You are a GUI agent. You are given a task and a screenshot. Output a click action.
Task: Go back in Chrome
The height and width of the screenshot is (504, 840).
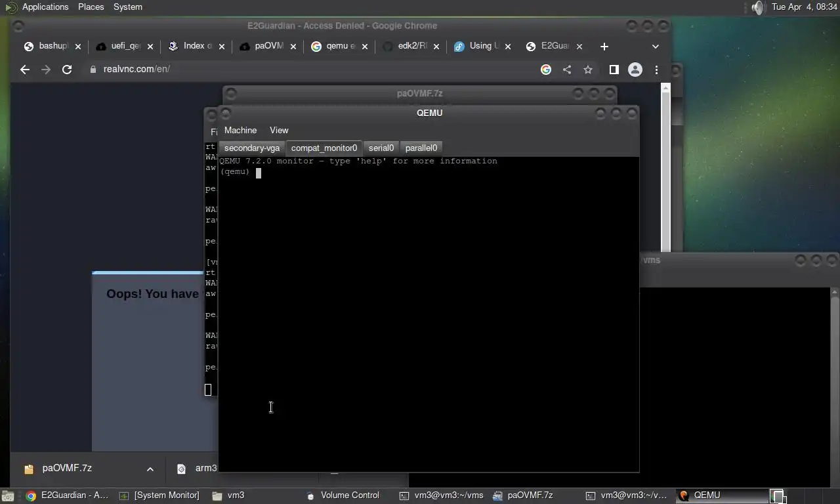(x=25, y=70)
